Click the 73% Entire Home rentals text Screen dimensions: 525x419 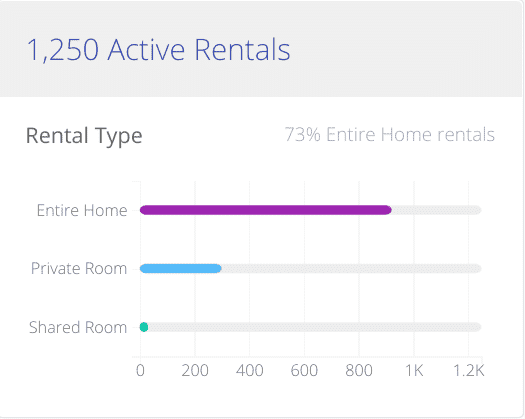pyautogui.click(x=389, y=135)
